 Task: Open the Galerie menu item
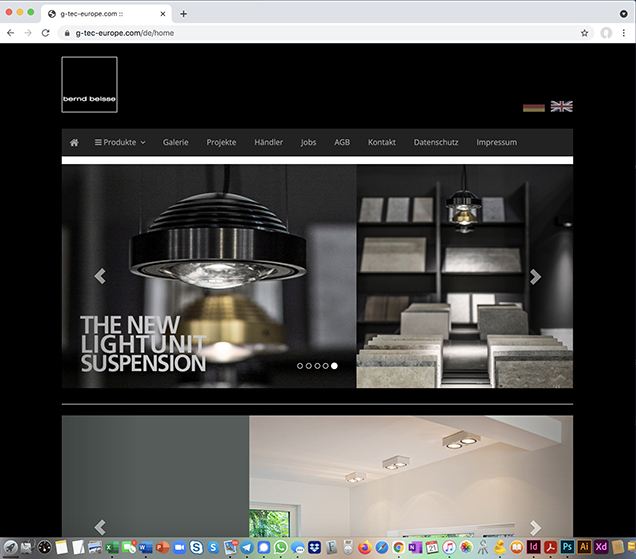tap(176, 142)
